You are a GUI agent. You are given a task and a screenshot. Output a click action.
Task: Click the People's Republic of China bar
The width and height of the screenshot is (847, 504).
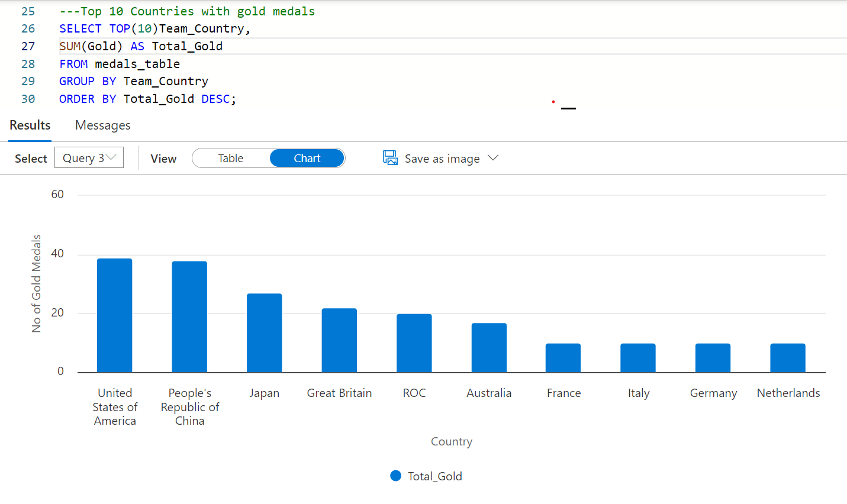coord(189,316)
